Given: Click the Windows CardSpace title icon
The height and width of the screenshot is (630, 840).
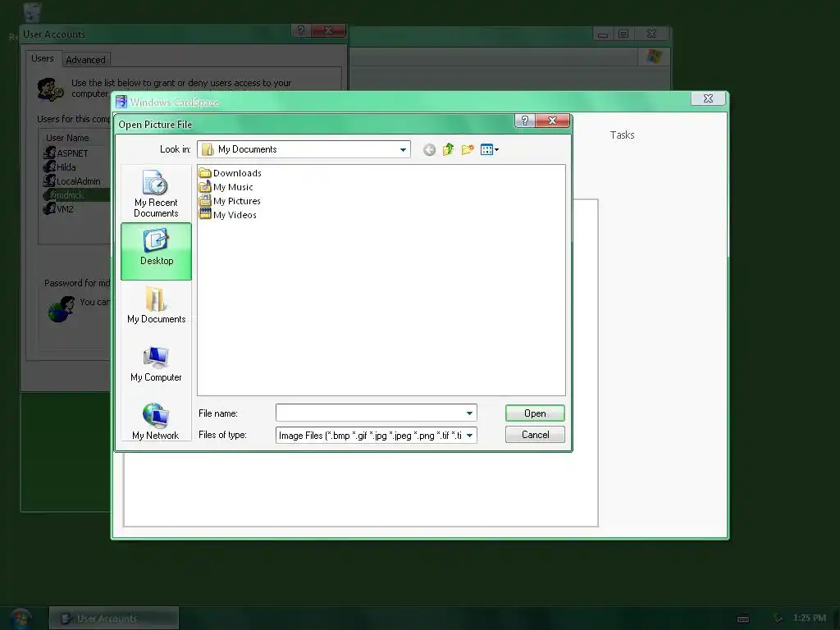Looking at the screenshot, I should 121,102.
